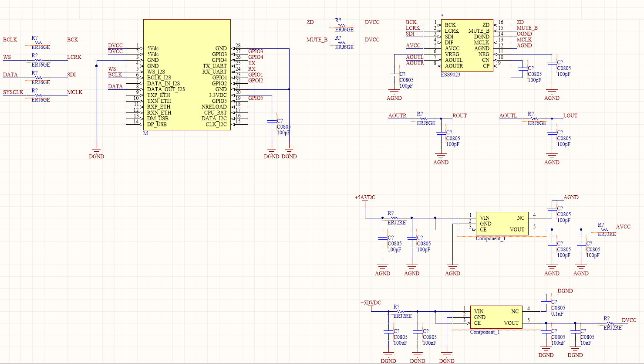644x364 pixels.
Task: Click the RXN_ETH pin name
Action: (x=159, y=113)
